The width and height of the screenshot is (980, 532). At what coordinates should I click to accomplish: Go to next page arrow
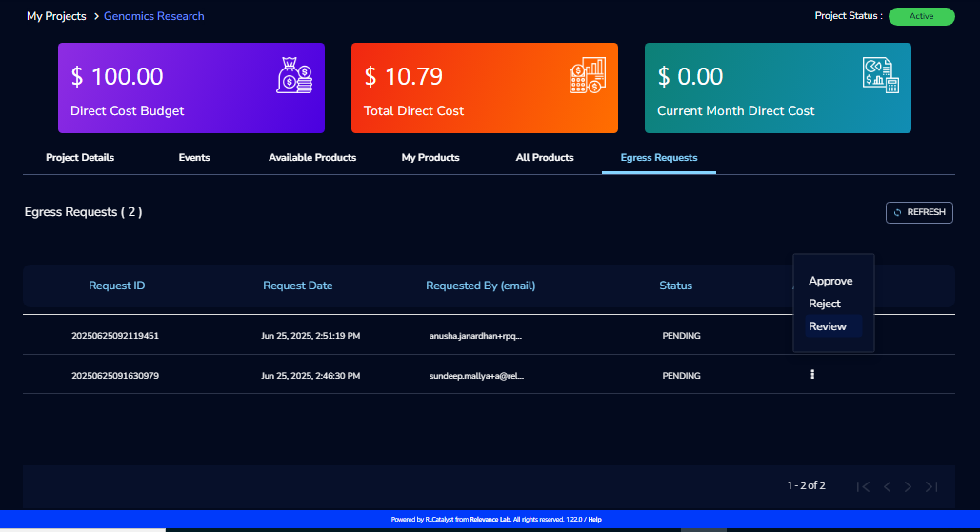[x=909, y=486]
